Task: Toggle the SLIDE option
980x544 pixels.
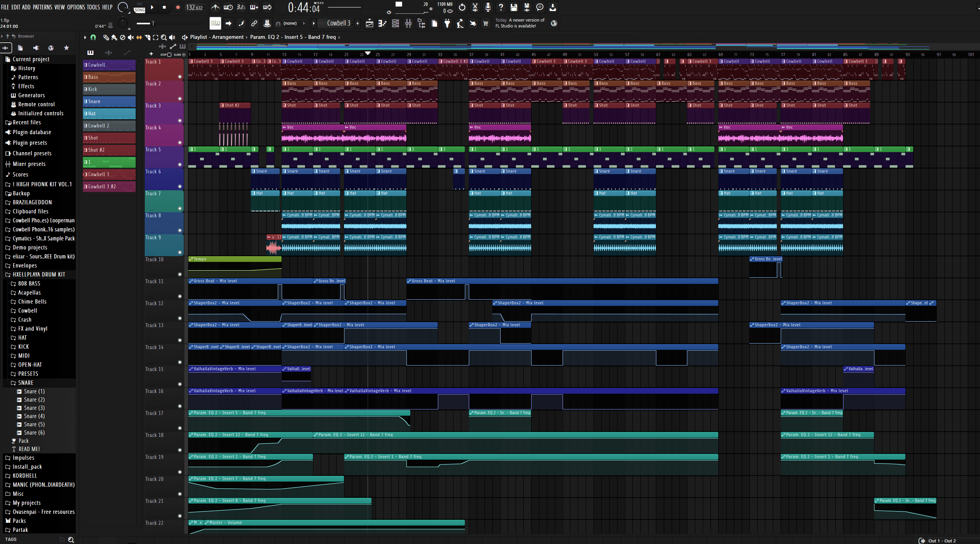Action: click(184, 55)
